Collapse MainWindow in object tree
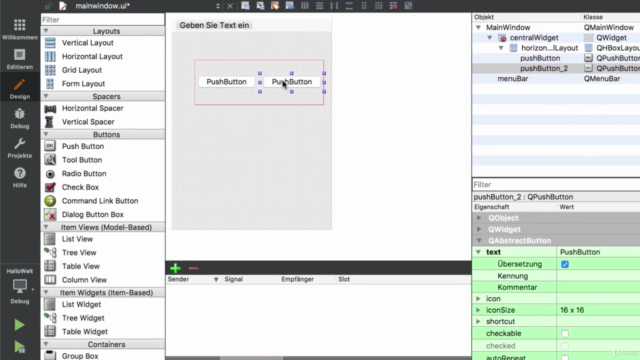Screen dimensions: 640x360 coord(478,27)
